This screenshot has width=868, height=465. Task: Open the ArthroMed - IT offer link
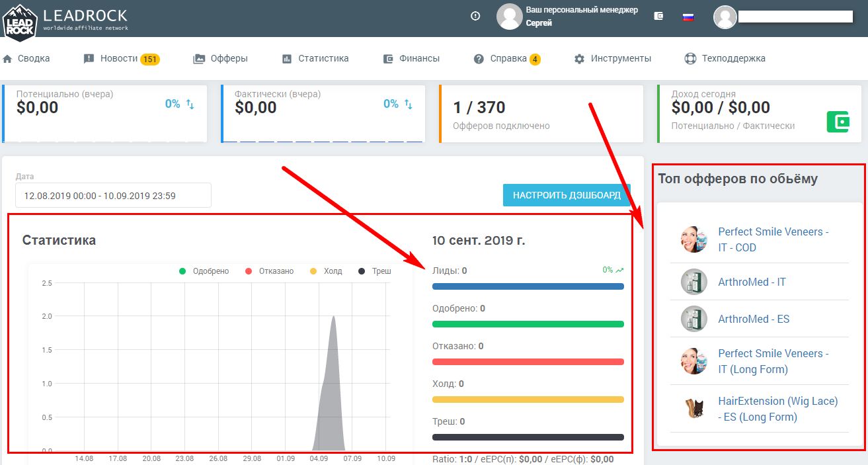click(752, 282)
